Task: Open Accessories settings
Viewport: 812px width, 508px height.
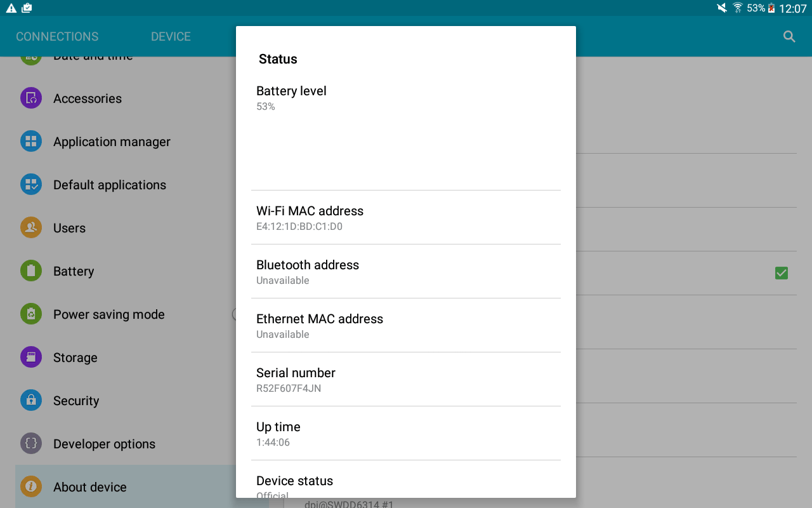Action: click(126, 98)
